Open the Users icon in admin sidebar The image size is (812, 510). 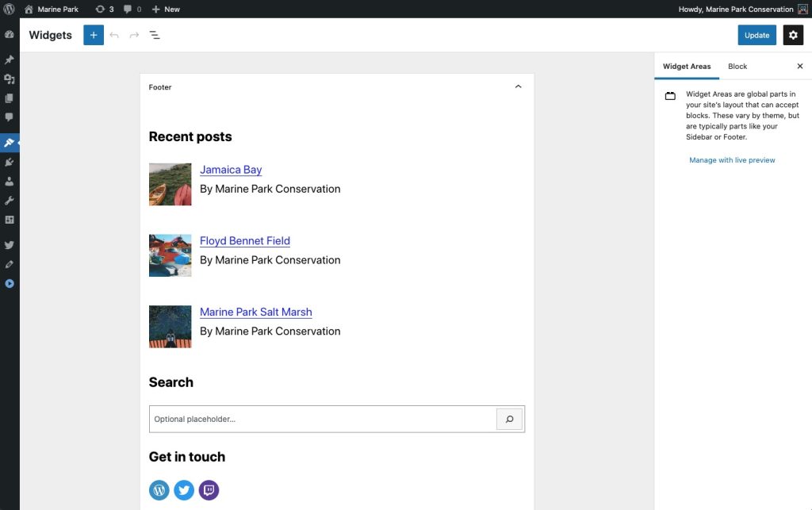9,181
